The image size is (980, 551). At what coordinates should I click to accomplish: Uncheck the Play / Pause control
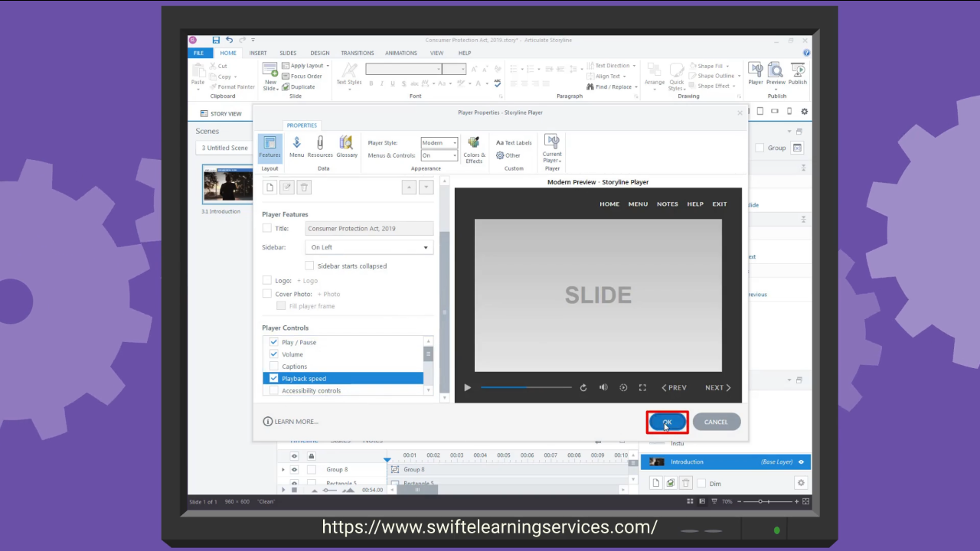point(274,342)
